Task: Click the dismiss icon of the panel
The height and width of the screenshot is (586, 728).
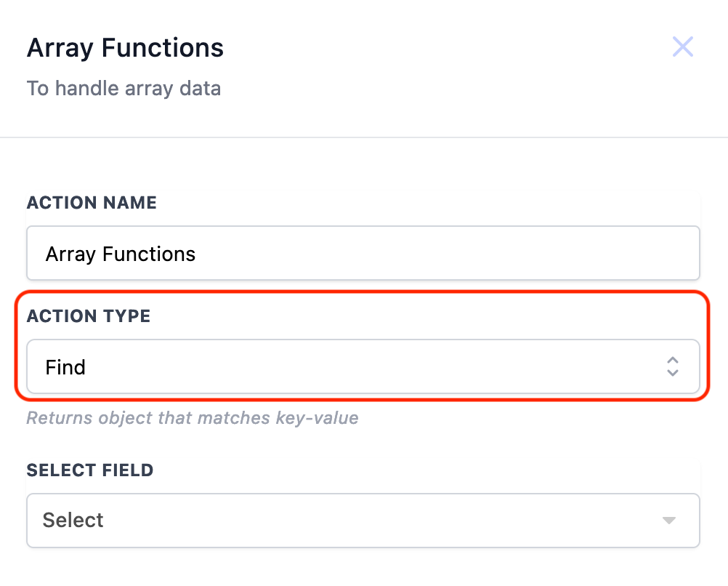Action: point(683,47)
